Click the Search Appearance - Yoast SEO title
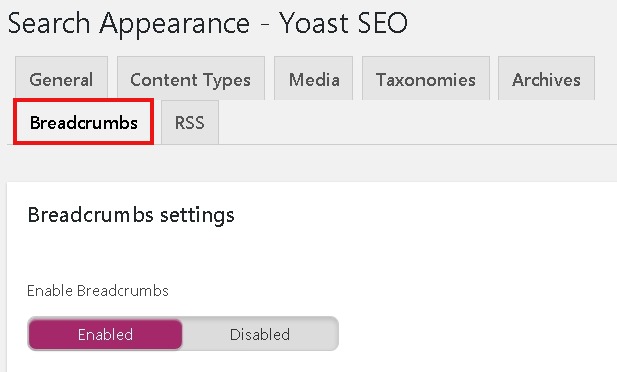This screenshot has height=372, width=617. [x=207, y=23]
